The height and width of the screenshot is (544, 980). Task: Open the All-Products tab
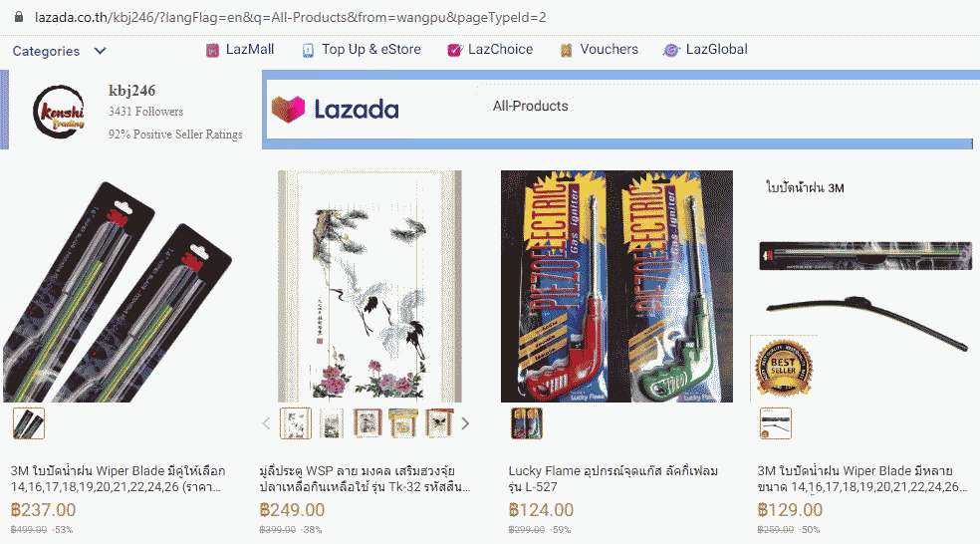point(530,107)
